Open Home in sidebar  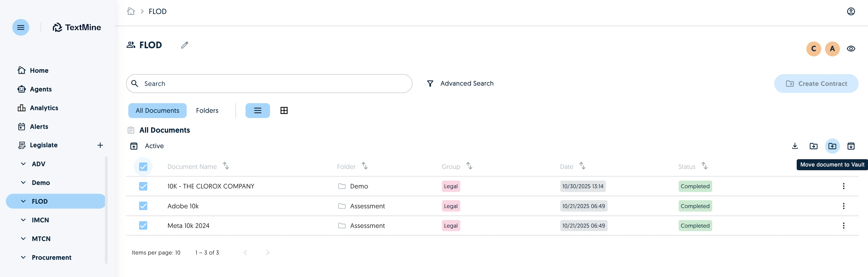point(33,70)
